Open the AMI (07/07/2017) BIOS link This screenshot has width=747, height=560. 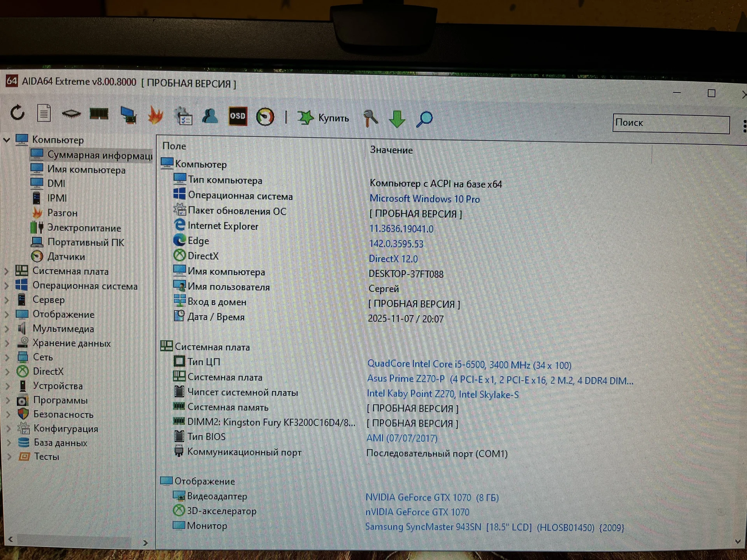tap(402, 438)
